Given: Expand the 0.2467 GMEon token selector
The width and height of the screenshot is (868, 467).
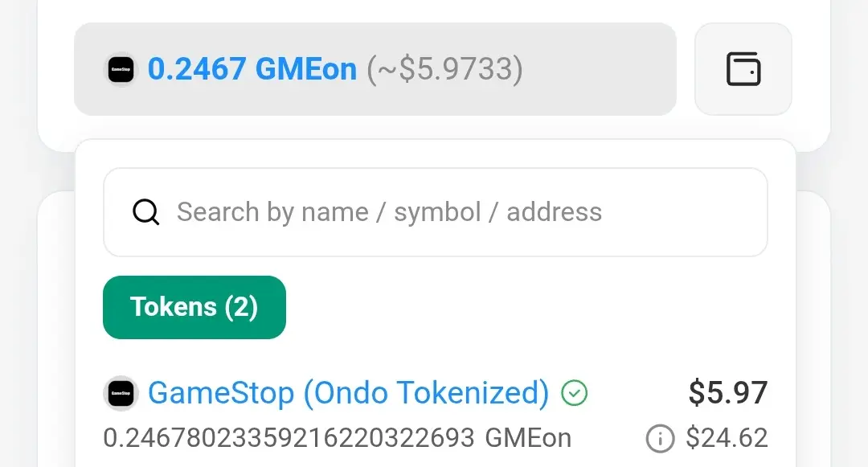Looking at the screenshot, I should tap(375, 69).
